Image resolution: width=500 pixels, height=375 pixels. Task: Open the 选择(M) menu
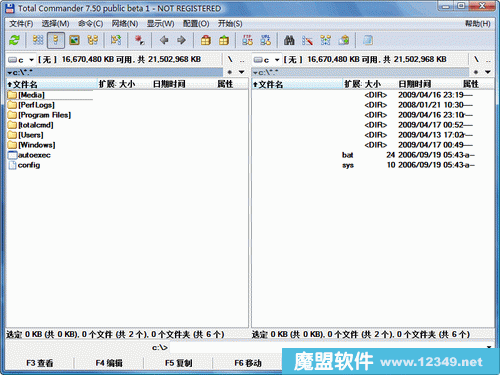pyautogui.click(x=55, y=24)
